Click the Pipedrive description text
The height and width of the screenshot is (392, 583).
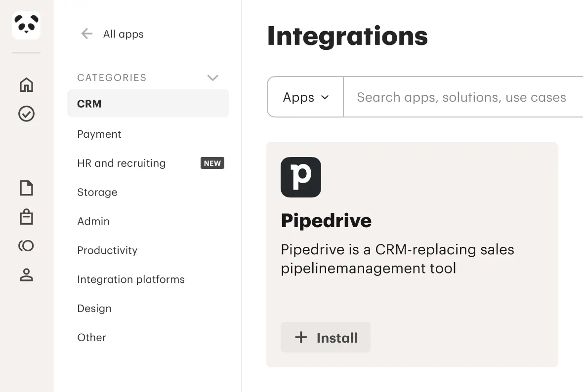click(x=397, y=259)
